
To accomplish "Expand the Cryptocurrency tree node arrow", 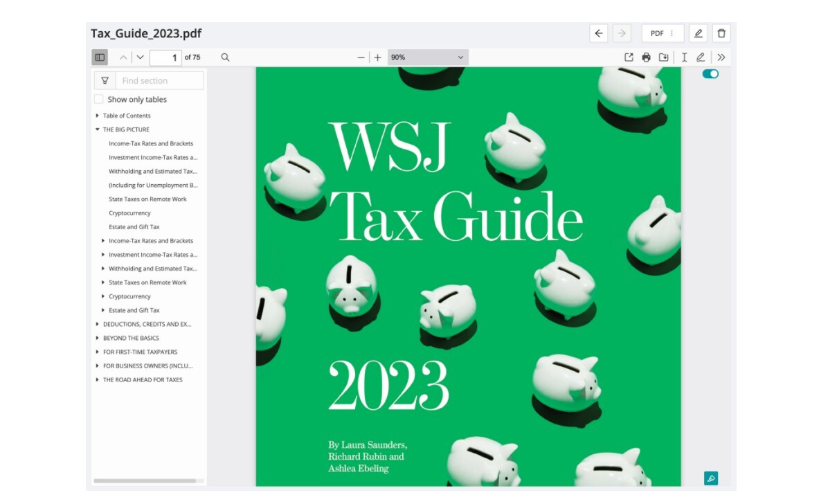I will 104,296.
